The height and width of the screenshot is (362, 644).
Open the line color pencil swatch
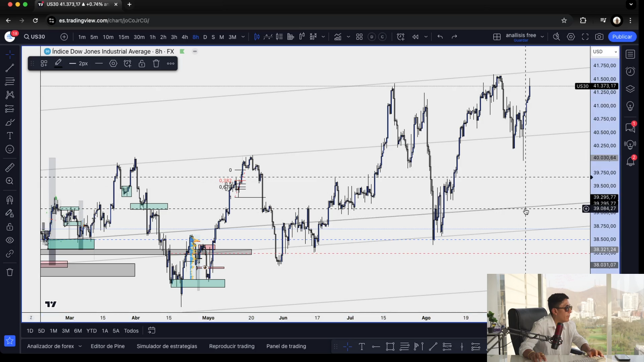(58, 64)
